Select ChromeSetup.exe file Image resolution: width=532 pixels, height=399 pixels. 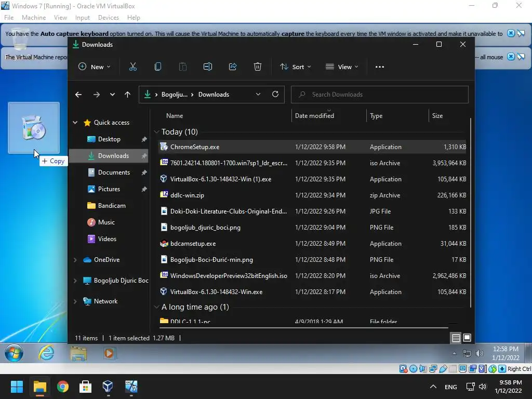(312, 147)
